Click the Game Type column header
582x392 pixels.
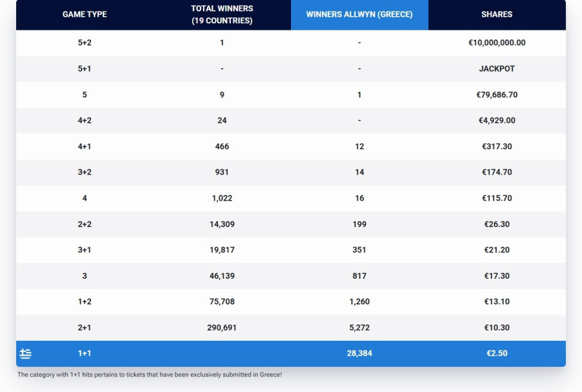pos(85,14)
